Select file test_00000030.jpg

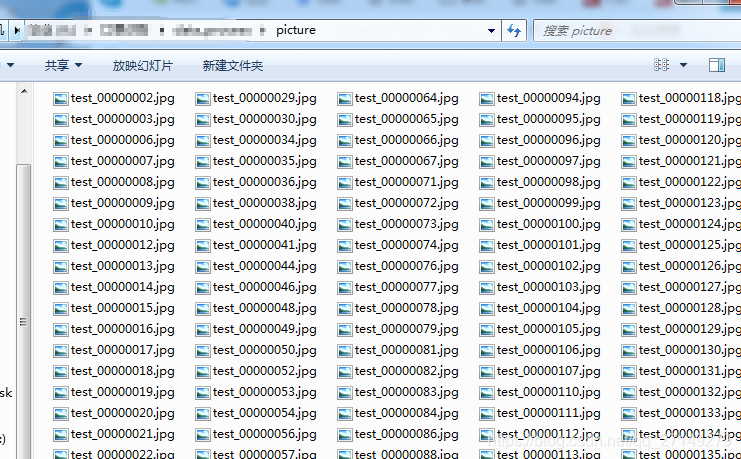256,119
